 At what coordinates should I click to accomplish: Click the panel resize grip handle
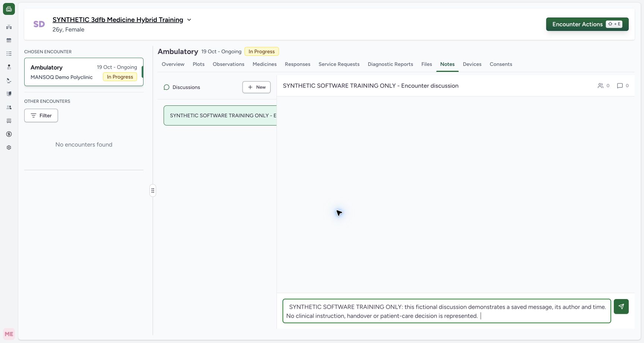pyautogui.click(x=153, y=191)
